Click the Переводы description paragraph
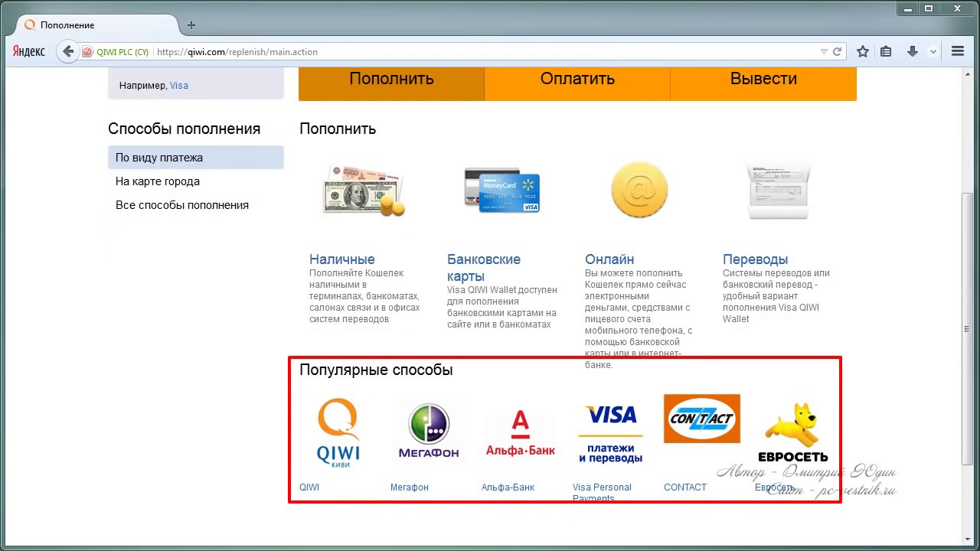This screenshot has width=980, height=551. pyautogui.click(x=776, y=296)
